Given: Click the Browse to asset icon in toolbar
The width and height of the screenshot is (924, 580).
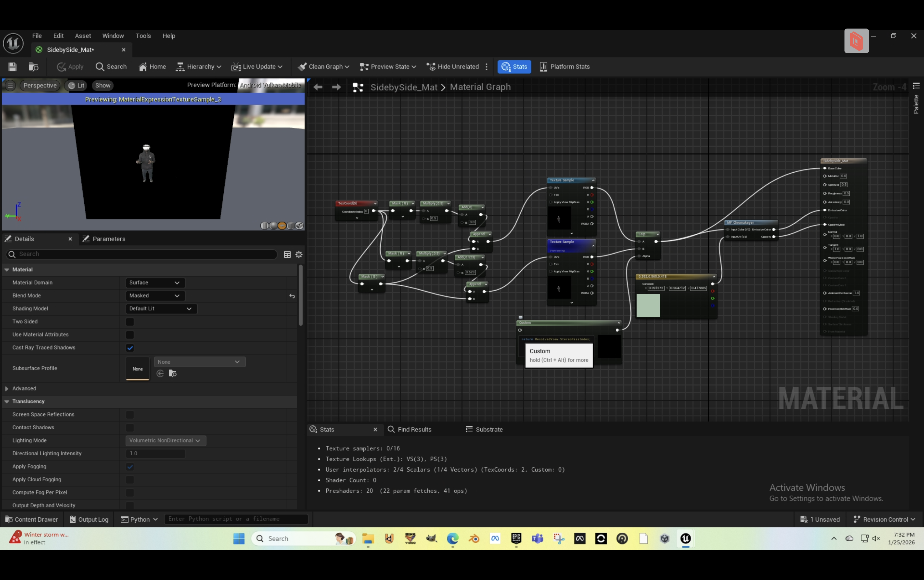Looking at the screenshot, I should [33, 67].
